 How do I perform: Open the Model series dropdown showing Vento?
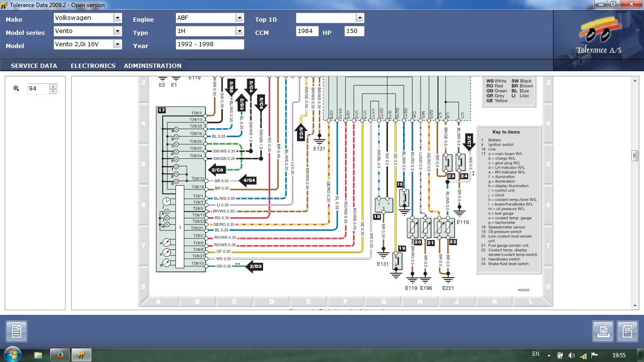(117, 31)
